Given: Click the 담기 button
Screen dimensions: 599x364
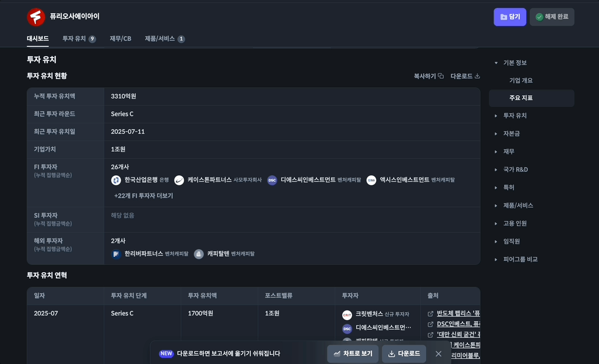Looking at the screenshot, I should [x=510, y=17].
